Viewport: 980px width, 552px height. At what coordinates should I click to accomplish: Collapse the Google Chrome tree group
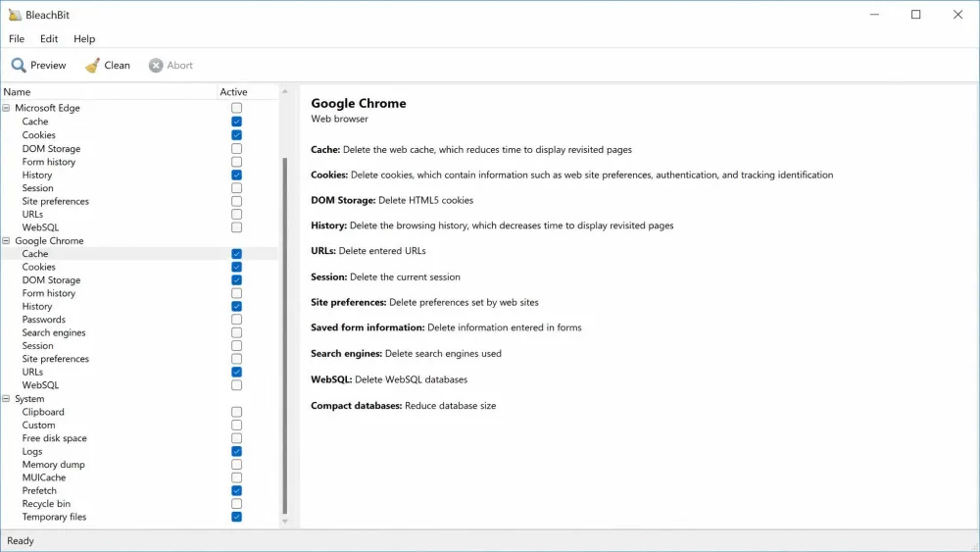pos(6,240)
